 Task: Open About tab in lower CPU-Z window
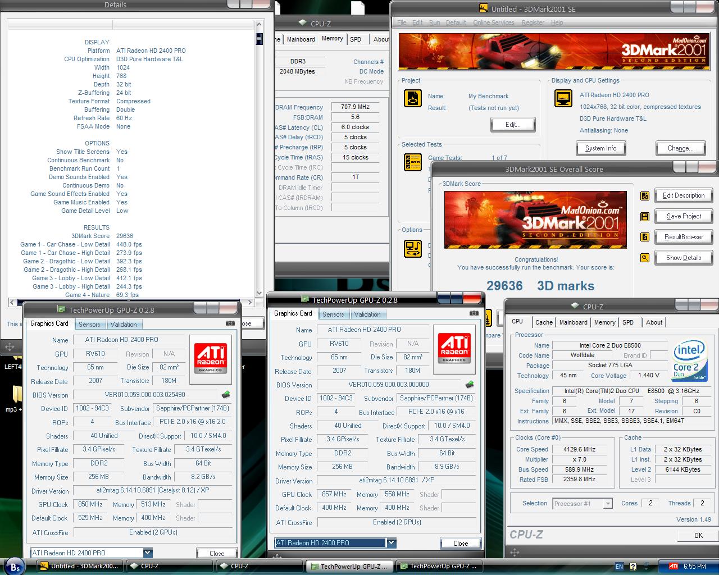pos(654,322)
